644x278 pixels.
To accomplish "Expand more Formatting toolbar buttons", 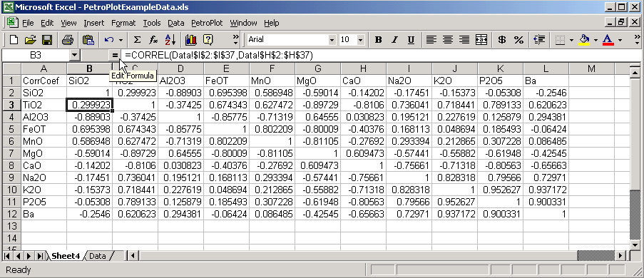I will tap(637, 40).
